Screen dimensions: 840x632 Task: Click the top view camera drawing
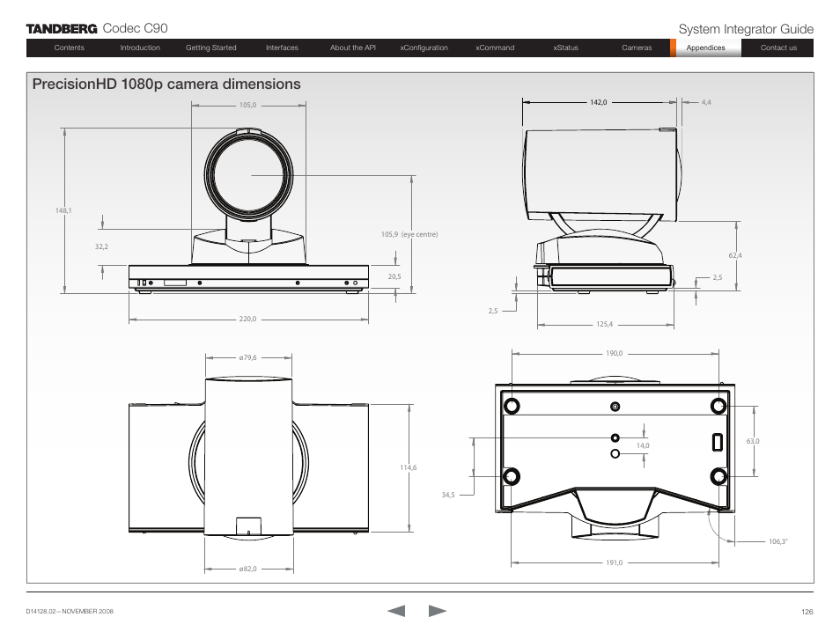click(248, 457)
